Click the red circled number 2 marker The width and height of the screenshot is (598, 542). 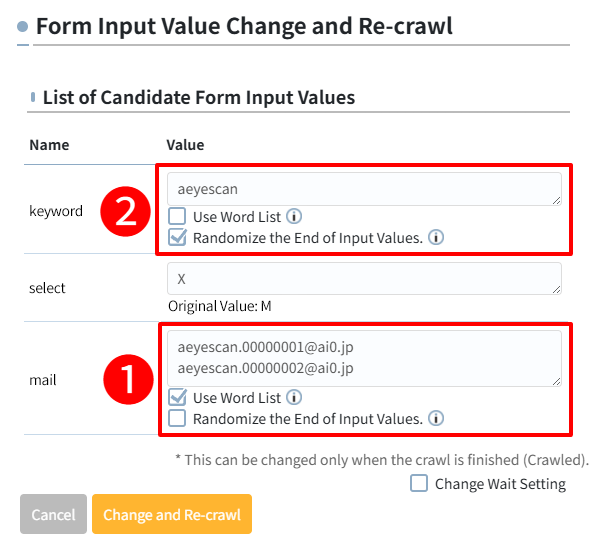point(125,211)
